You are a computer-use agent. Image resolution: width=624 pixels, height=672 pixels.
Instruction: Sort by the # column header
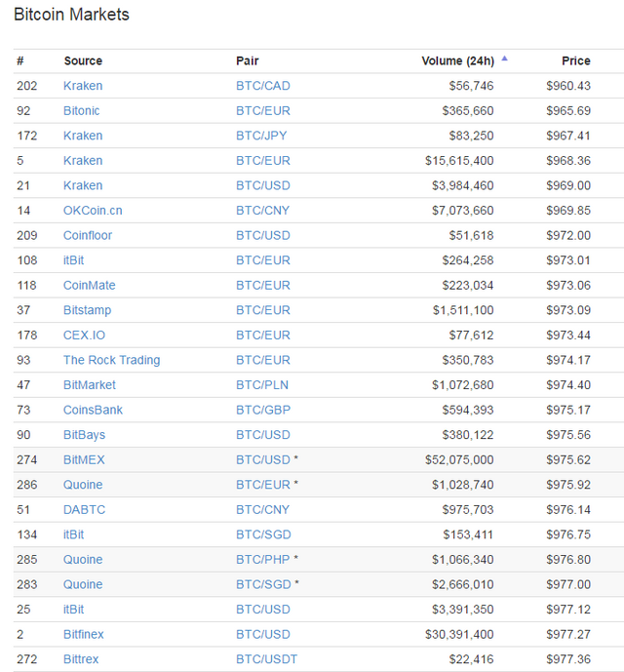pos(20,60)
